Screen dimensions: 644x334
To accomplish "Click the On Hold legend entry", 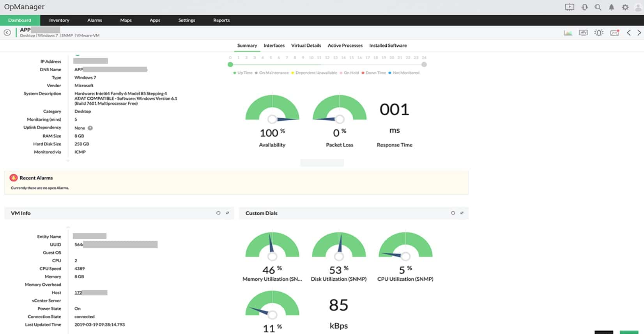I will coord(349,73).
